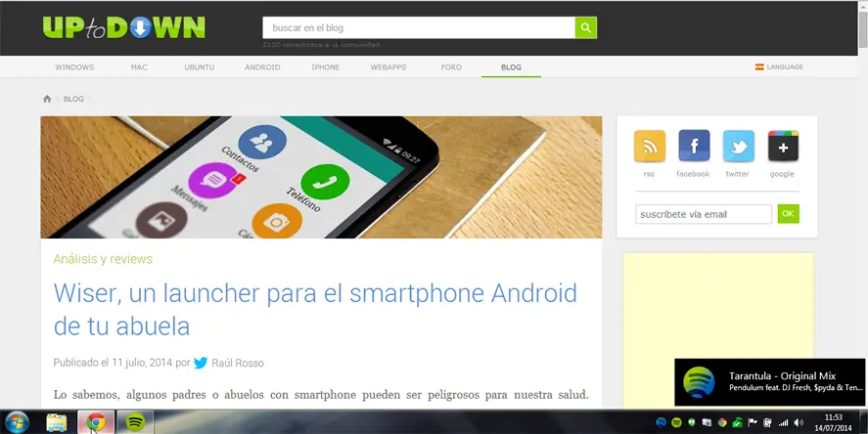The height and width of the screenshot is (434, 868).
Task: Click the OK subscribe button
Action: 789,214
